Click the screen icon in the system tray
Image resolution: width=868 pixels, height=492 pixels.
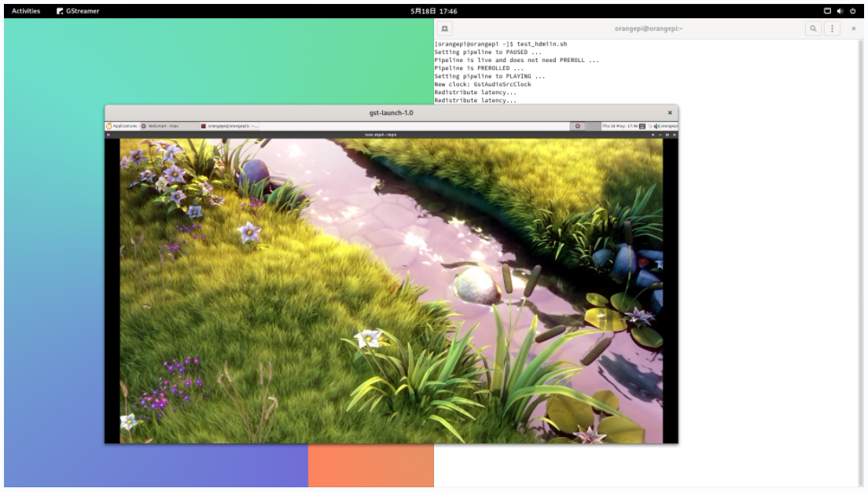click(827, 11)
